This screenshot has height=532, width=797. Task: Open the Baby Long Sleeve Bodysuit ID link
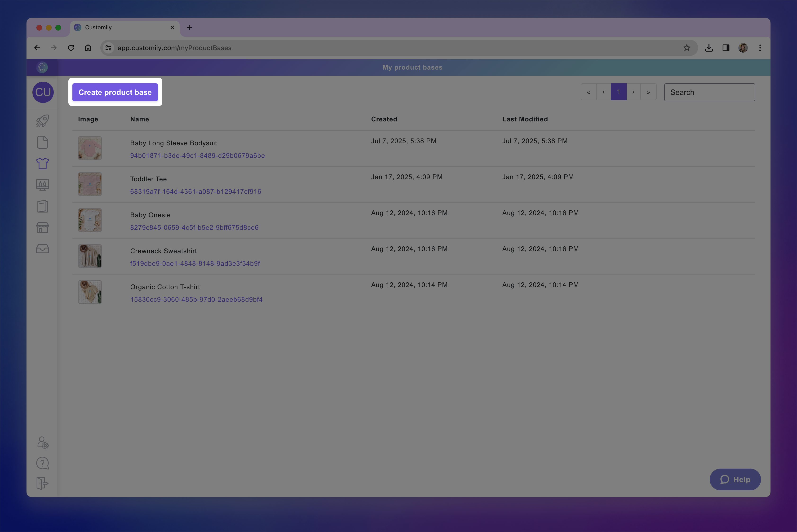197,156
